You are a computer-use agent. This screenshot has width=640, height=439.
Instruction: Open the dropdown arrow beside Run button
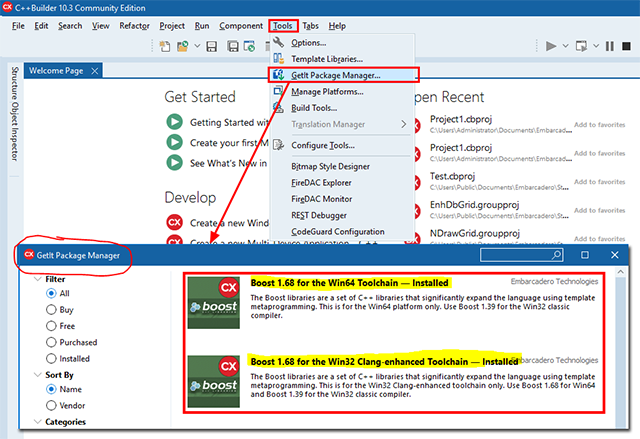pos(565,46)
